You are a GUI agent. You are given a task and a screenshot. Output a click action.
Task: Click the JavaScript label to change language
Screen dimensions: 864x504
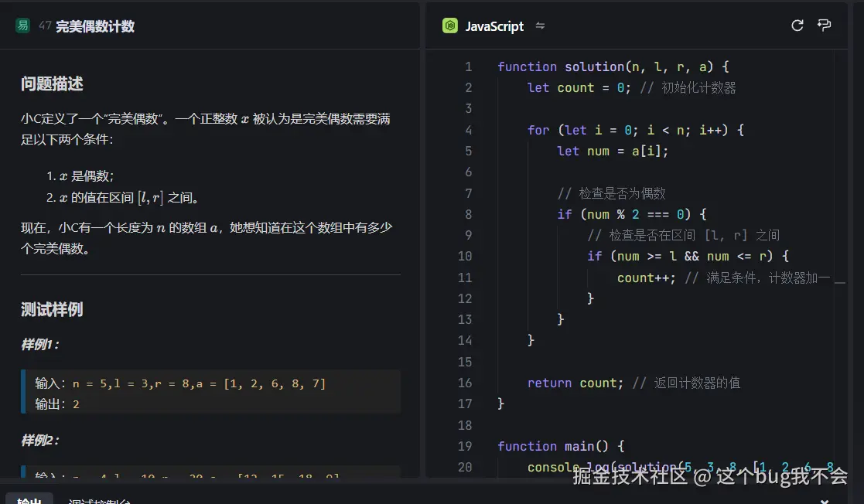point(493,26)
